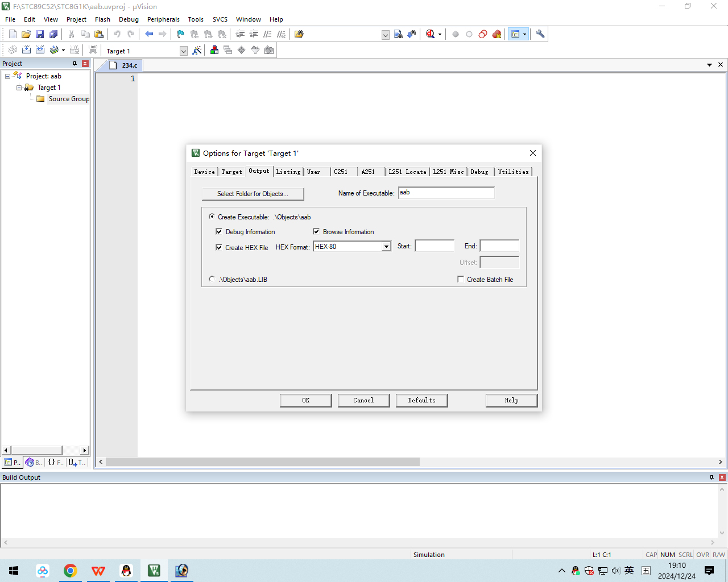Click the Navigate Backwards arrow

click(149, 34)
